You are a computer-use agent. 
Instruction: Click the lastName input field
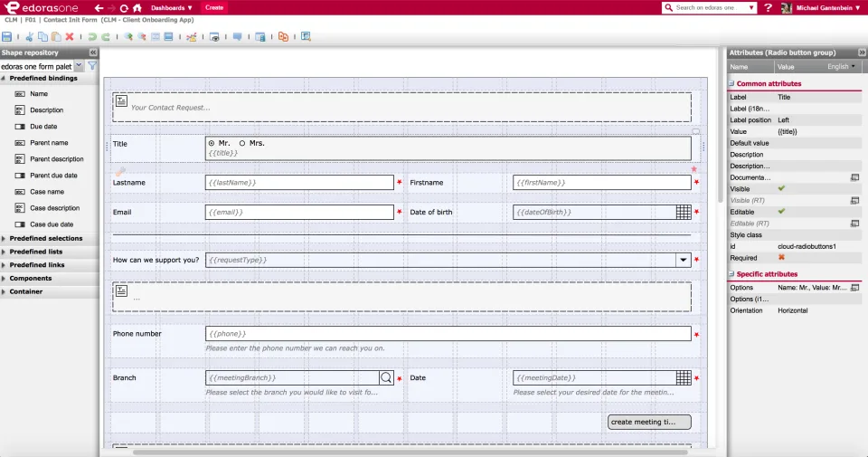click(299, 182)
